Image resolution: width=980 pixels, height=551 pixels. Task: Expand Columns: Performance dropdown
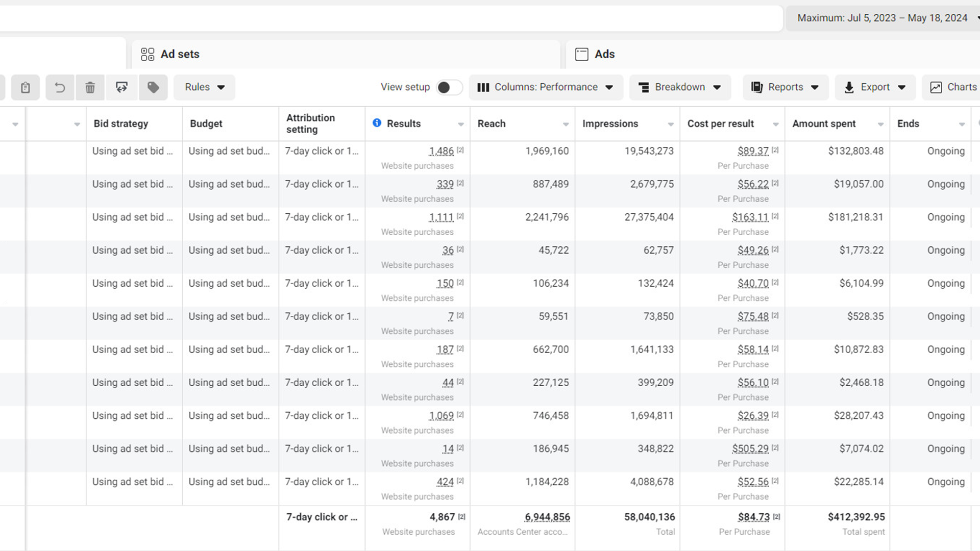pyautogui.click(x=546, y=87)
